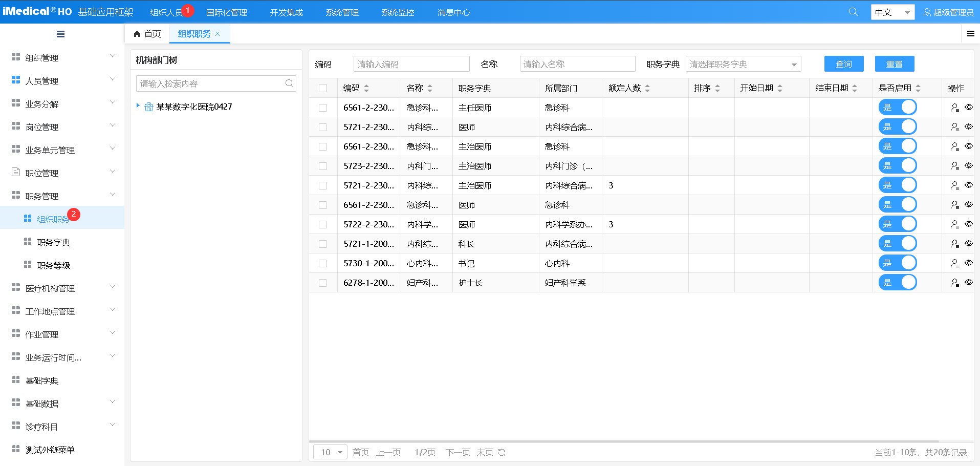The width and height of the screenshot is (980, 466).
Task: Click the refresh icon in pagination bar
Action: (x=502, y=452)
